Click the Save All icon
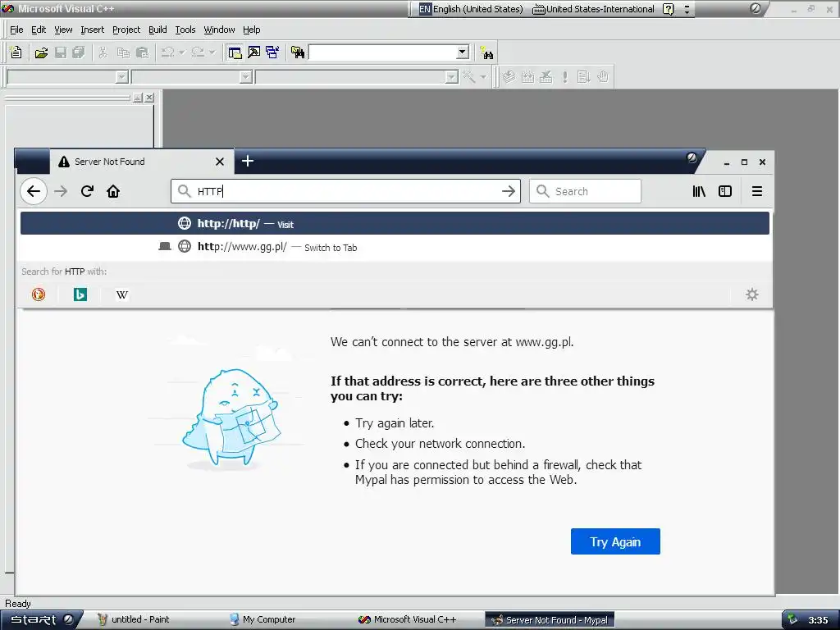This screenshot has width=840, height=630. pyautogui.click(x=79, y=52)
